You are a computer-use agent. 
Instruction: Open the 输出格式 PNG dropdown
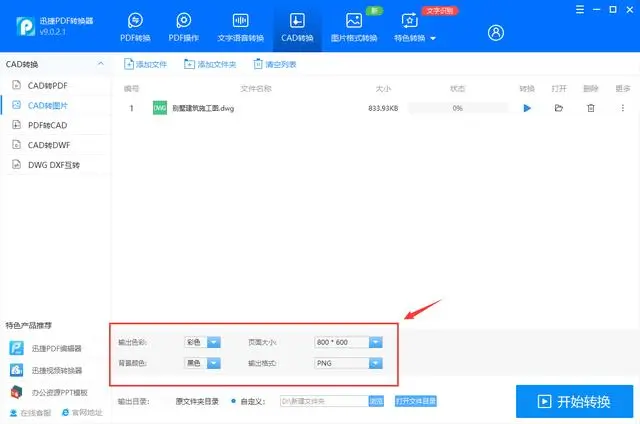click(375, 363)
